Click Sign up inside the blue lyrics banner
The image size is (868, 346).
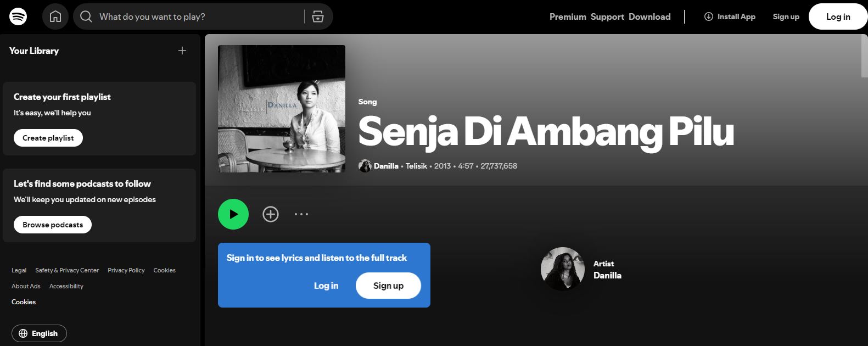388,286
